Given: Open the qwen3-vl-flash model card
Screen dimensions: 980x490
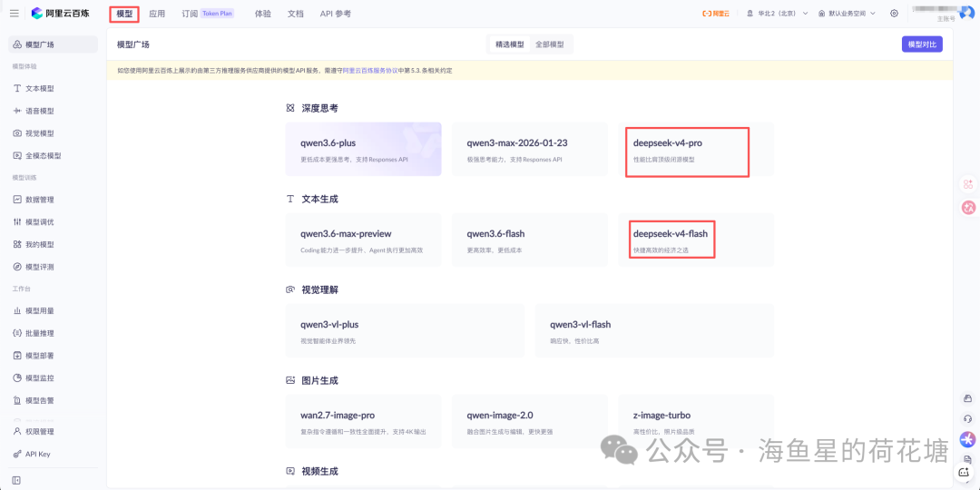Looking at the screenshot, I should point(654,330).
